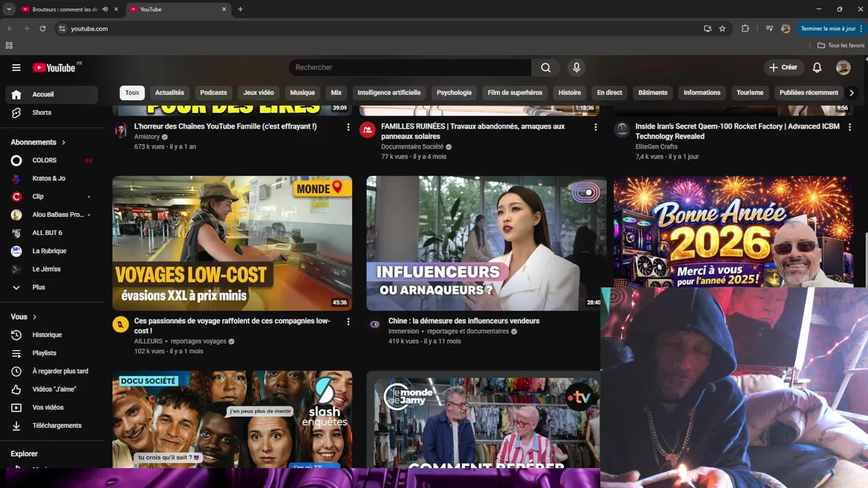Open the Alou BaBass Pro channel
Viewport: 868px width, 488px height.
52,214
